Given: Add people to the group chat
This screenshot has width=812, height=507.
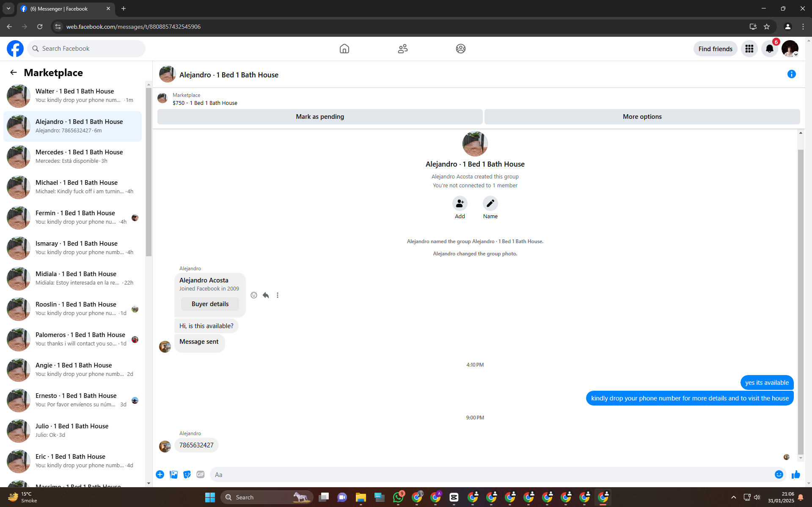Looking at the screenshot, I should click(x=460, y=203).
